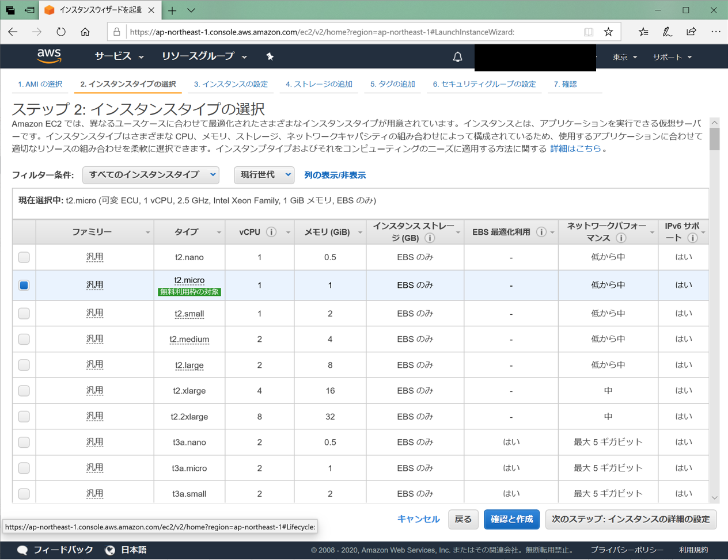Select the t2.2xlarge checkbox
The image size is (728, 560).
[24, 417]
